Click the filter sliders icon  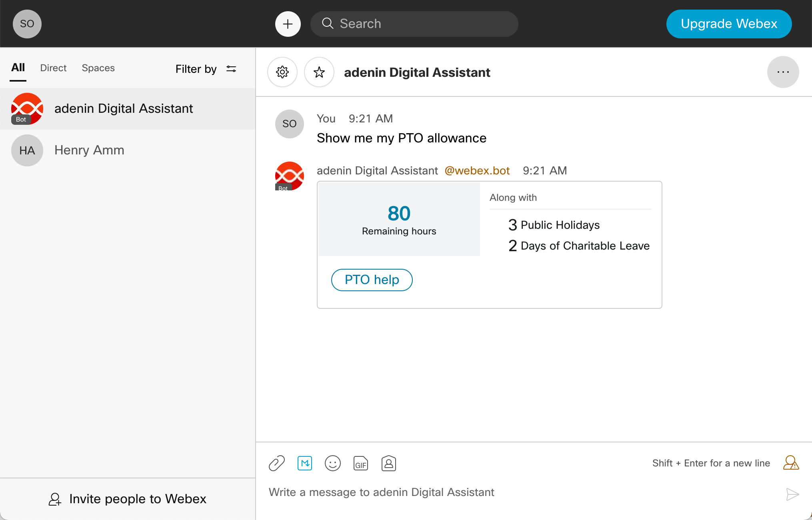[x=231, y=69]
